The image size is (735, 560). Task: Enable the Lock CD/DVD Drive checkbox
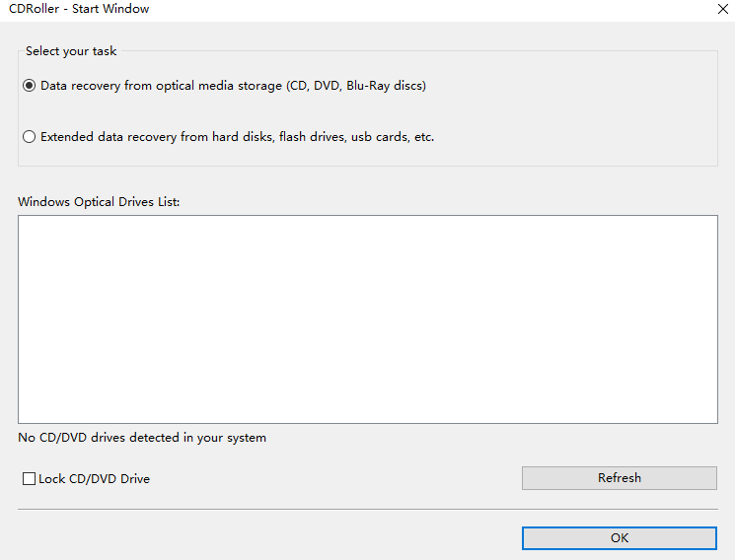pyautogui.click(x=29, y=479)
